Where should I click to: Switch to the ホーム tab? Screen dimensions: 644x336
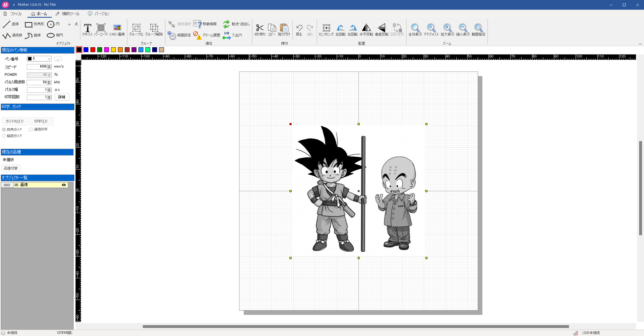tap(39, 14)
